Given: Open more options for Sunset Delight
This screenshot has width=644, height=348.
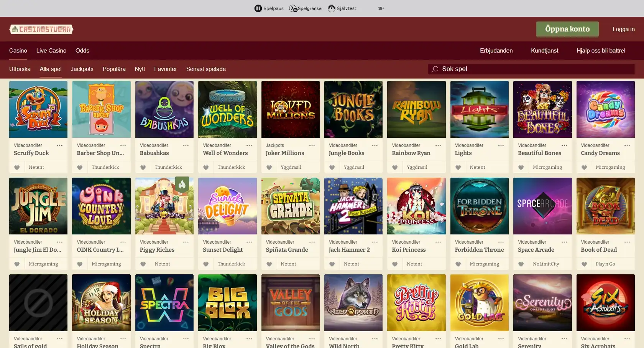Looking at the screenshot, I should tap(249, 242).
